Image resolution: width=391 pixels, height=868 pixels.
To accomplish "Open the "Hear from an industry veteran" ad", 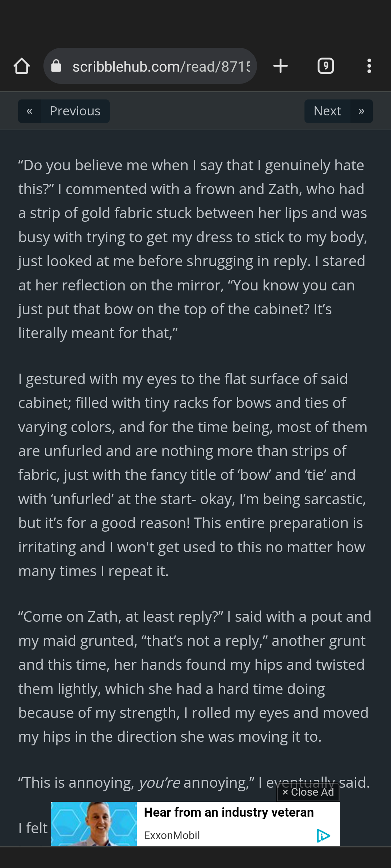I will [229, 812].
